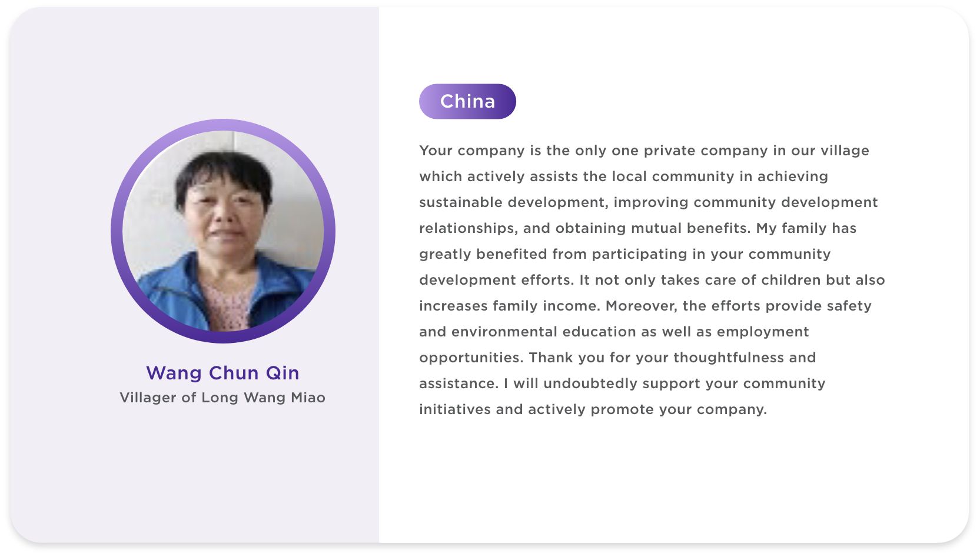Click the line starting 'greatly benefited from participating'
This screenshot has height=557, width=980.
click(624, 254)
